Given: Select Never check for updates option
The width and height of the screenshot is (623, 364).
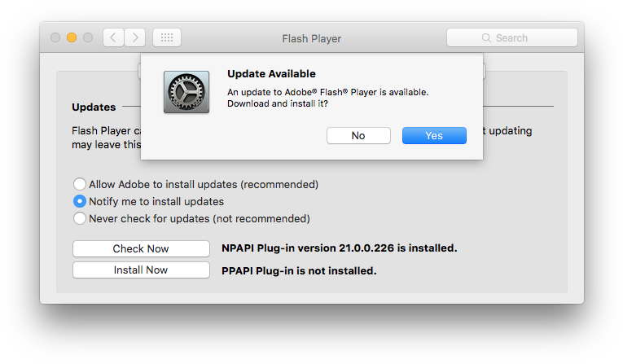Looking at the screenshot, I should click(80, 218).
